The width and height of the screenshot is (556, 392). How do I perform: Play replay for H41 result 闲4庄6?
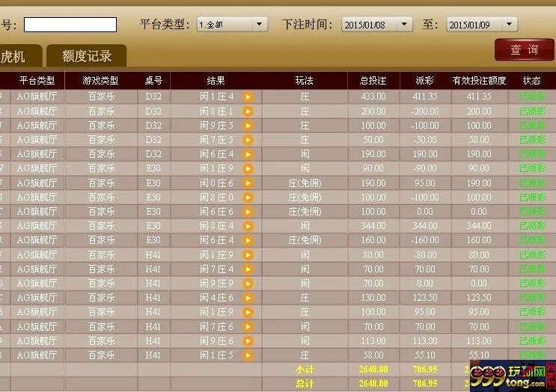pos(248,298)
